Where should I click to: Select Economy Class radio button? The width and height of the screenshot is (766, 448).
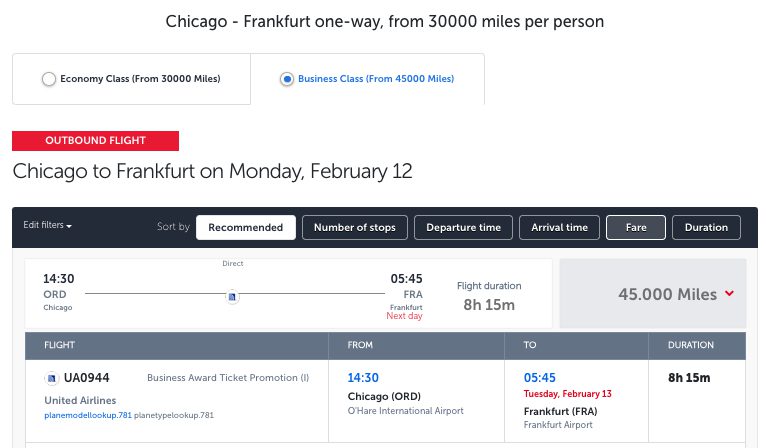point(49,79)
